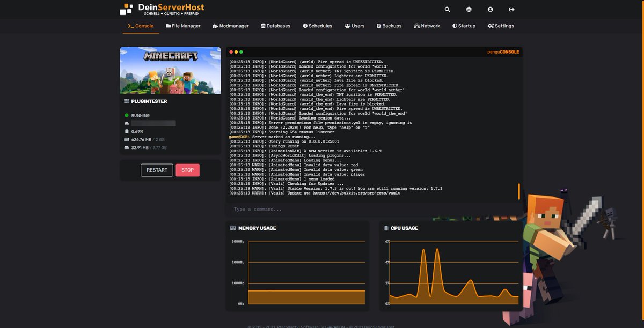Go to the Databases tab
Viewport: 644px width, 328px height.
tap(275, 26)
